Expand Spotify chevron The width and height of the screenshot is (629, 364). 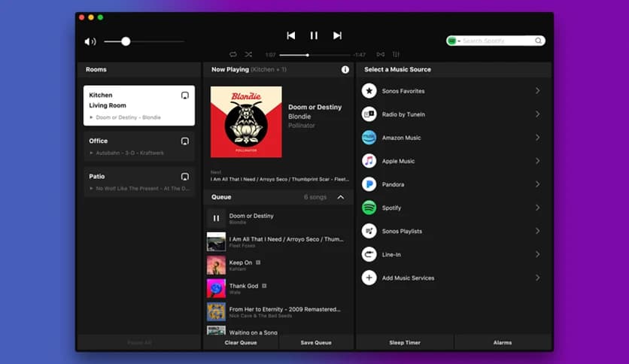point(537,208)
